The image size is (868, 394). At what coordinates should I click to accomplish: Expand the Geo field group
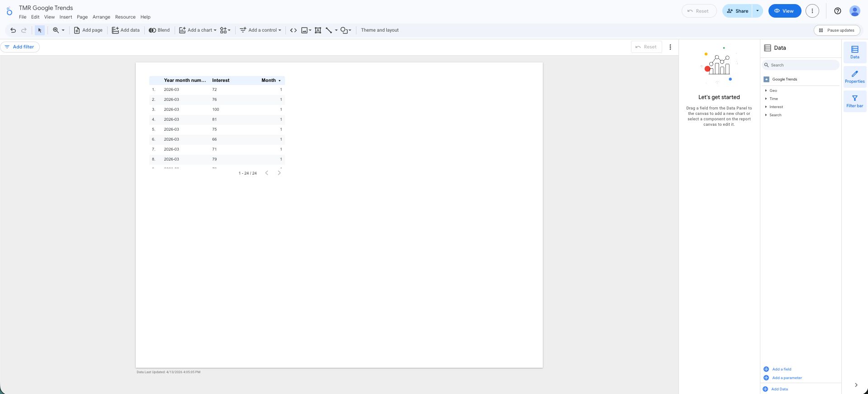(773, 90)
